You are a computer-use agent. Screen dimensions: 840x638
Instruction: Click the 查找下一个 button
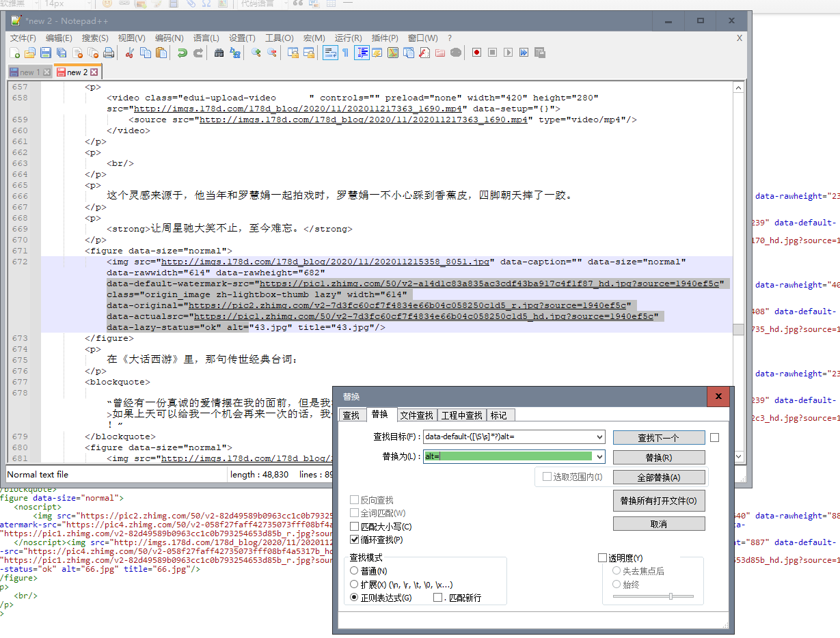point(658,437)
